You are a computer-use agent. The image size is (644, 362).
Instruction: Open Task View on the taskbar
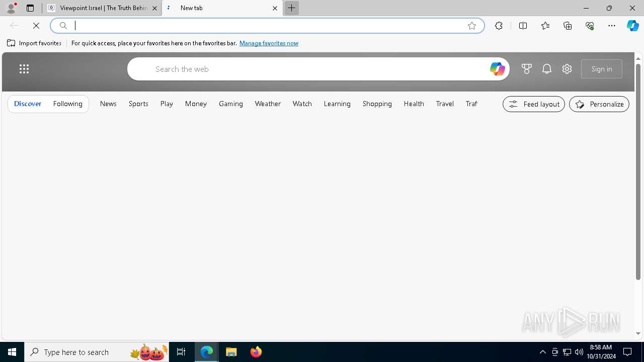[x=181, y=352]
